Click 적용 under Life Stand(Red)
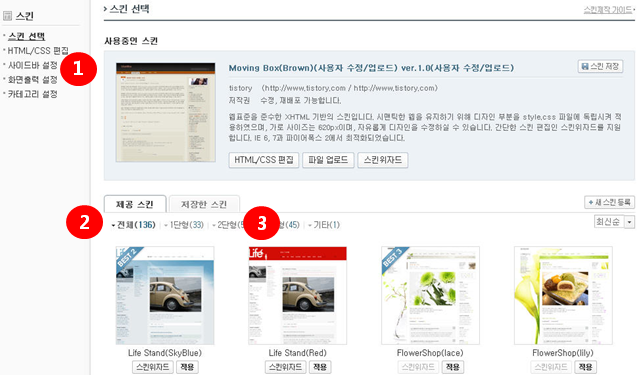Viewport: 637px width, 375px height. tap(320, 367)
